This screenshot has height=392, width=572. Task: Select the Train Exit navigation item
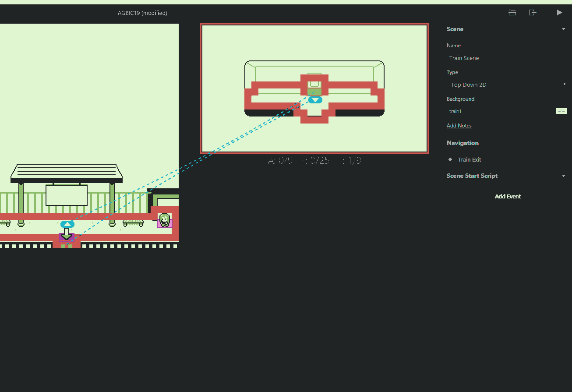click(x=470, y=160)
